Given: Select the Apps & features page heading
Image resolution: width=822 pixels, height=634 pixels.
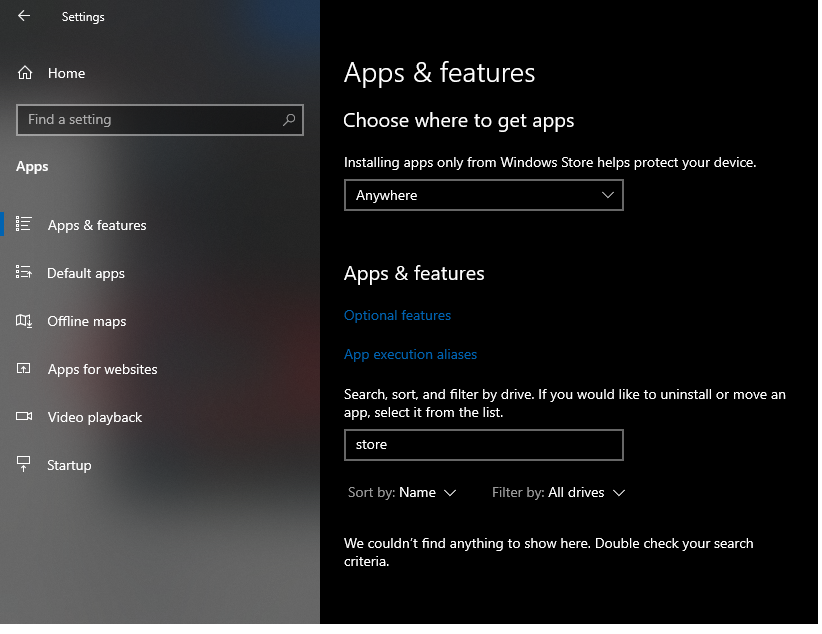Looking at the screenshot, I should pos(439,72).
